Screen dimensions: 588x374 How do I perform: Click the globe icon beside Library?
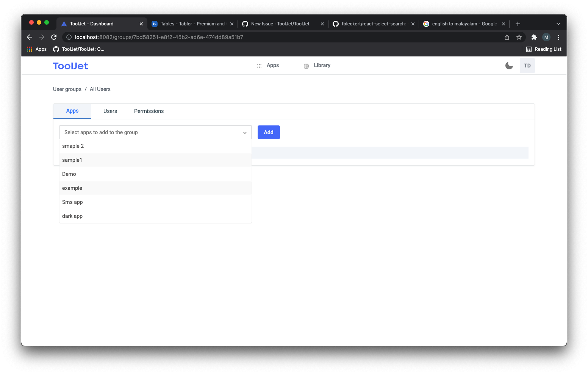click(306, 65)
